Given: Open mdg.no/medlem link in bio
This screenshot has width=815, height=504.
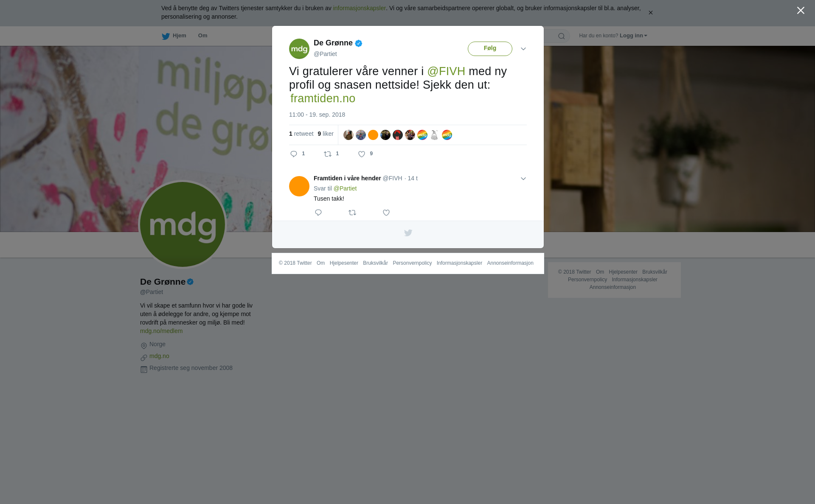Looking at the screenshot, I should click(x=161, y=331).
